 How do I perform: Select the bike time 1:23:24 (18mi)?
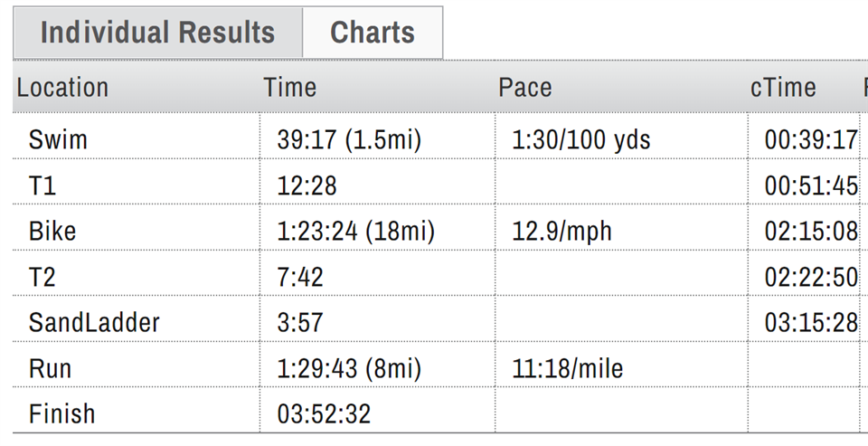(356, 231)
